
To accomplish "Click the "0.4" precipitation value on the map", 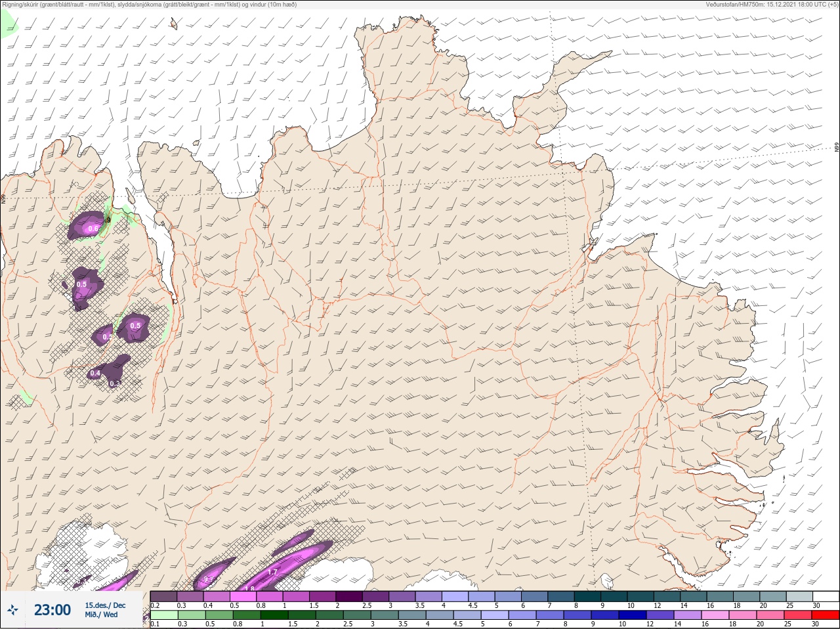I will [x=95, y=373].
